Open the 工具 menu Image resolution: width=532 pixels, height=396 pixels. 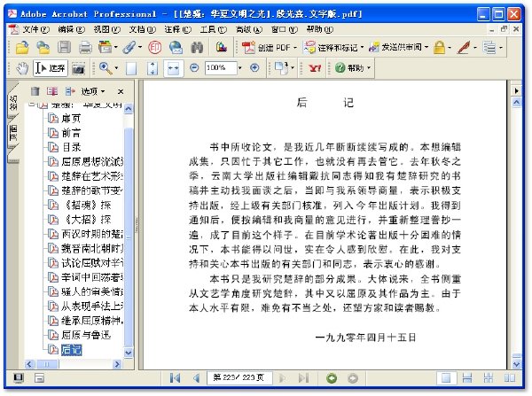213,30
